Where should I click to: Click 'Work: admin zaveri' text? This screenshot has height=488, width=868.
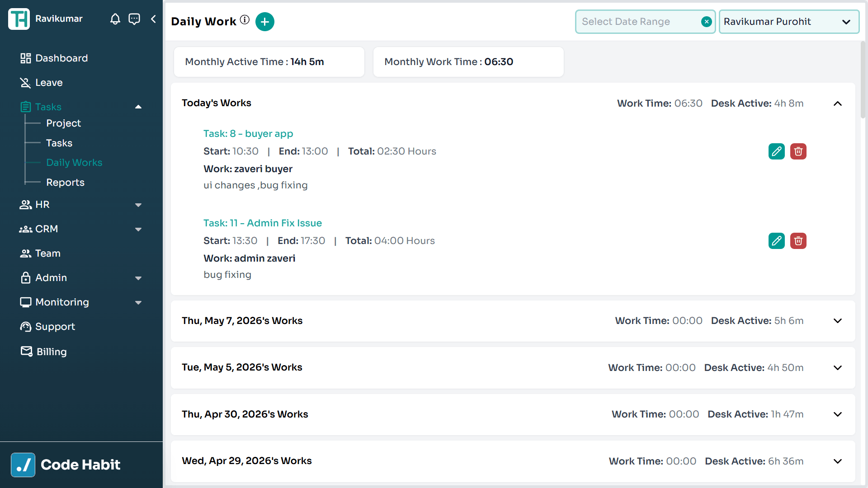coord(250,258)
